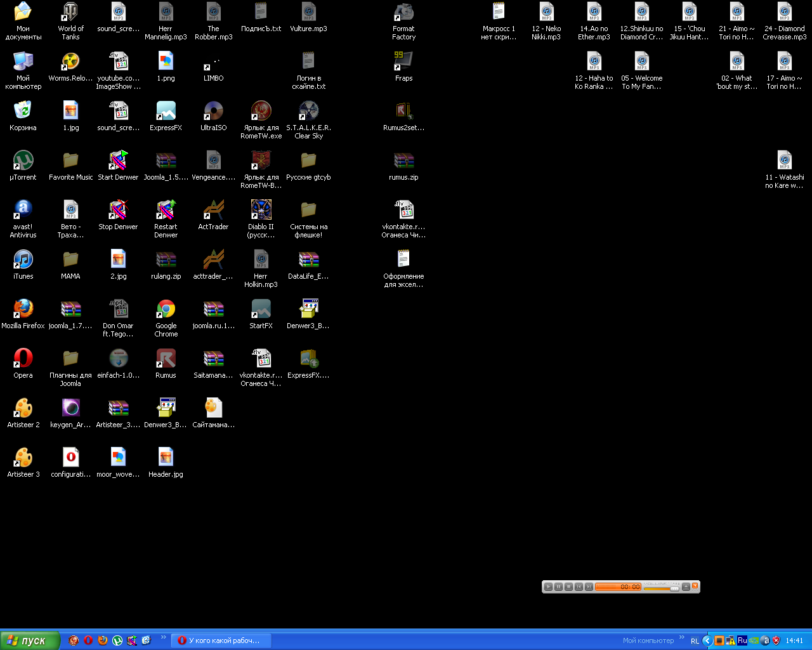Open the пуск Start menu
The width and height of the screenshot is (812, 650).
click(30, 640)
